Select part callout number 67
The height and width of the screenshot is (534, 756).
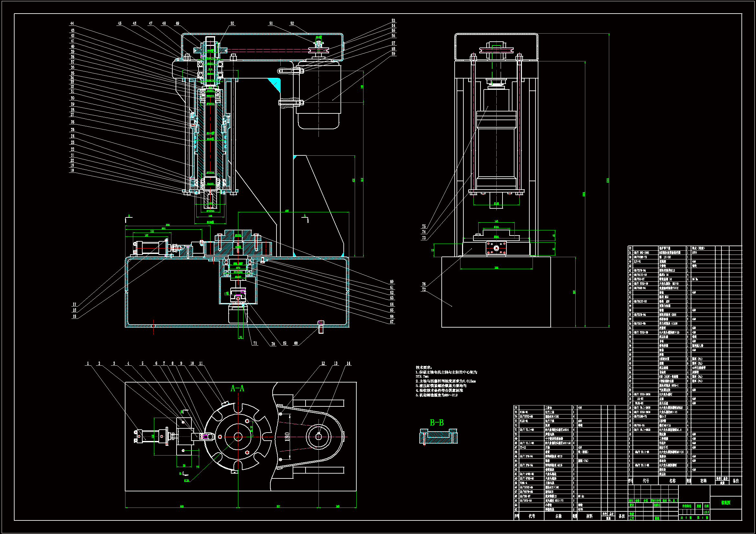(x=392, y=322)
